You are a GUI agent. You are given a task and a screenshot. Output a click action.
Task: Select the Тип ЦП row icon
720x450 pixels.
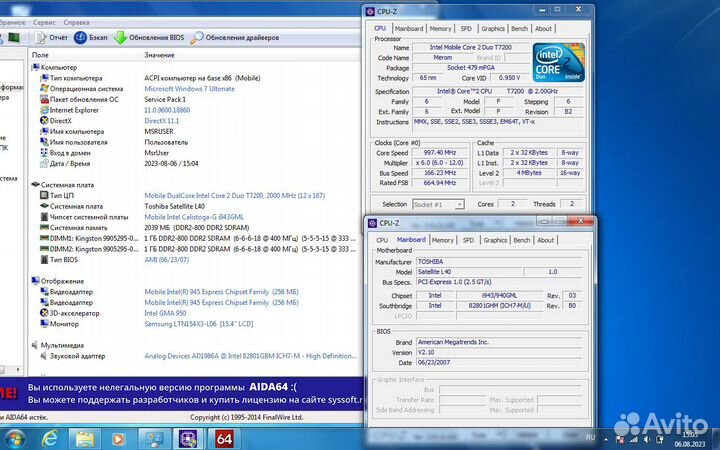click(44, 196)
